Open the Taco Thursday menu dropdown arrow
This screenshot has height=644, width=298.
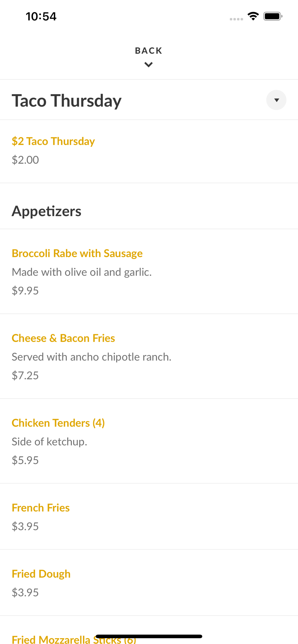pos(276,100)
